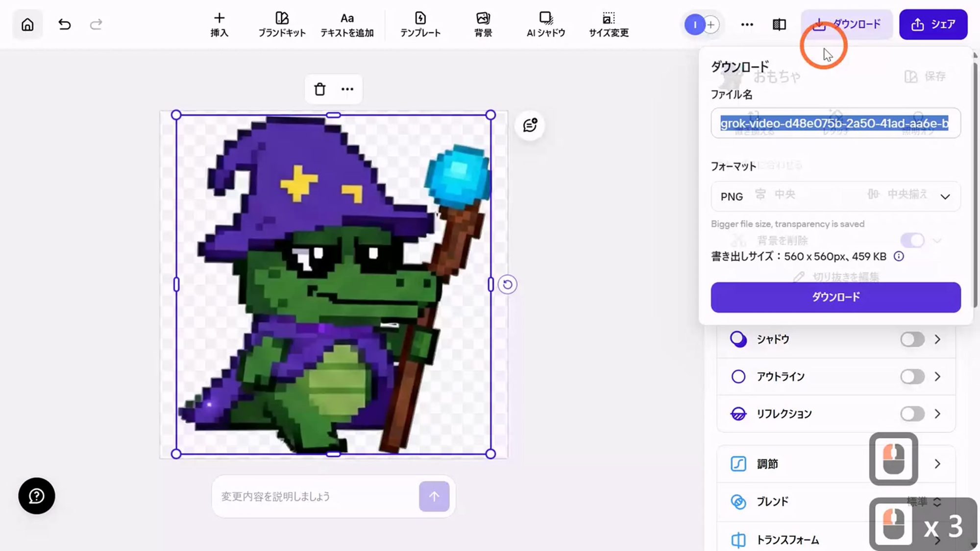Turn on the リフレクション toggle

point(912,414)
